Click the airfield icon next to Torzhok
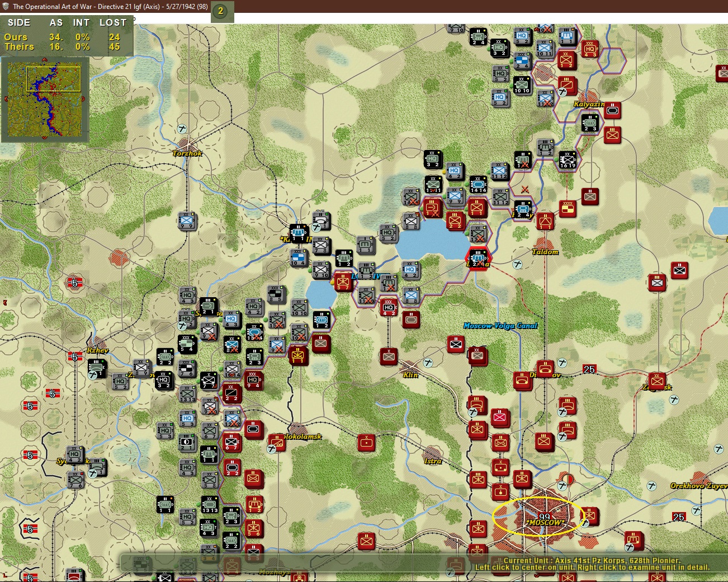 tap(182, 128)
